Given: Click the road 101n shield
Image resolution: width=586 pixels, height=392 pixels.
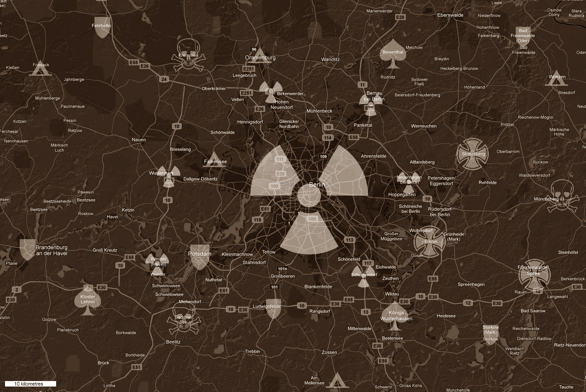Looking at the screenshot, I should (283, 269).
